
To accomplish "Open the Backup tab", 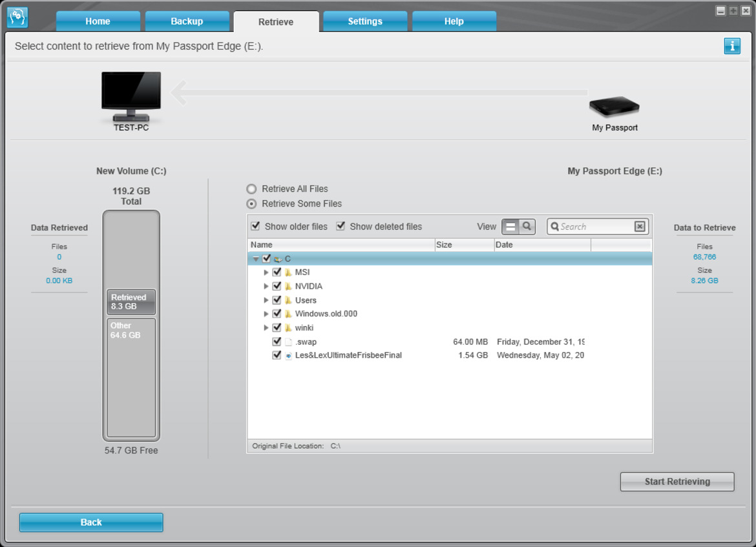I will (x=187, y=21).
